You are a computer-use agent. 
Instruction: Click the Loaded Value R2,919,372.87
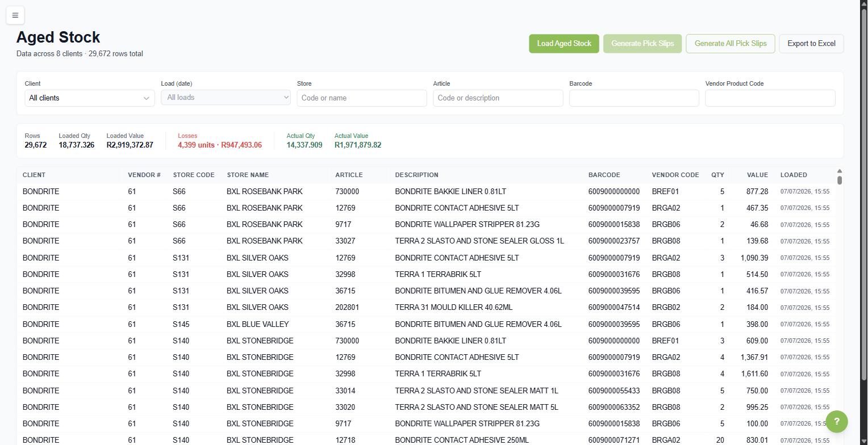pos(130,145)
